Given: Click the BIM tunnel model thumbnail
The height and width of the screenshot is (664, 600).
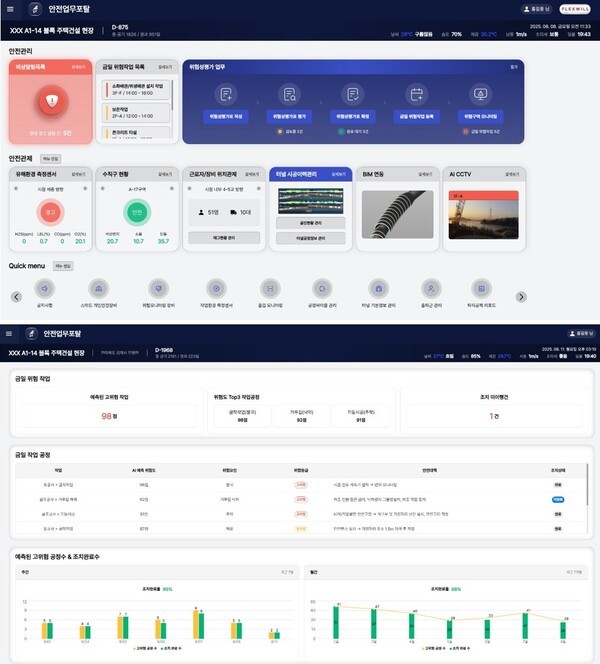Looking at the screenshot, I should pos(398,214).
